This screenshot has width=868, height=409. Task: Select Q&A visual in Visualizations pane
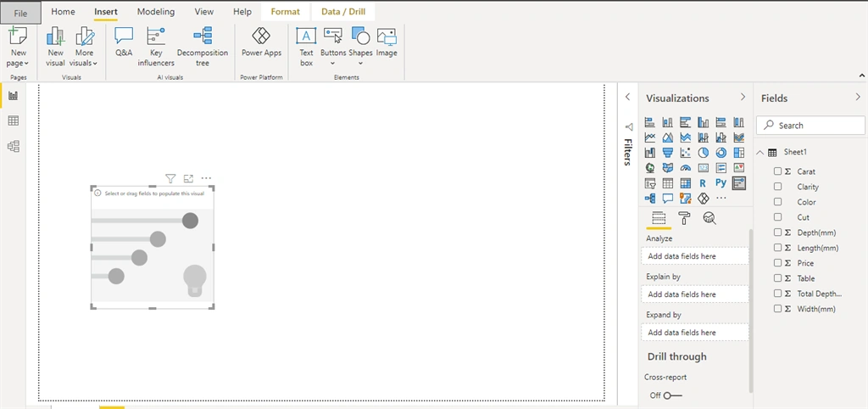668,198
